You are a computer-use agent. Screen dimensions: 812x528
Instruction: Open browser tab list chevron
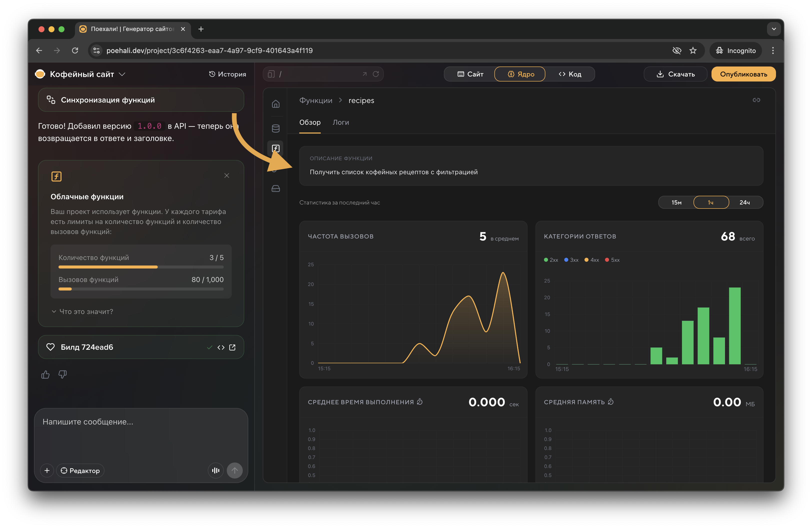coord(773,29)
